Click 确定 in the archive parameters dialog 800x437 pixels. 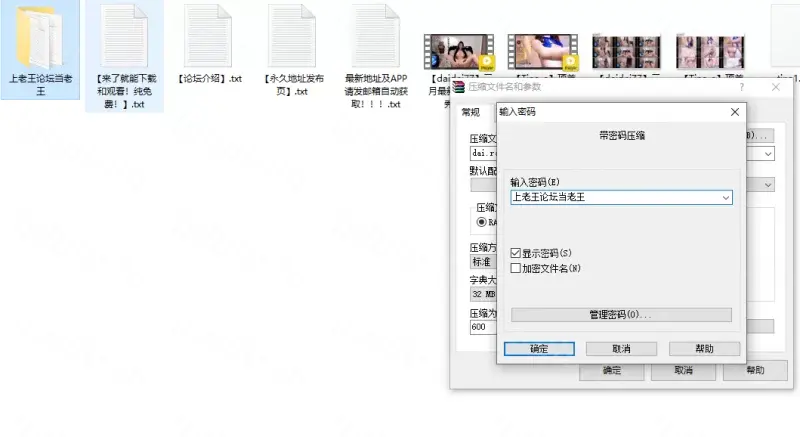point(612,371)
